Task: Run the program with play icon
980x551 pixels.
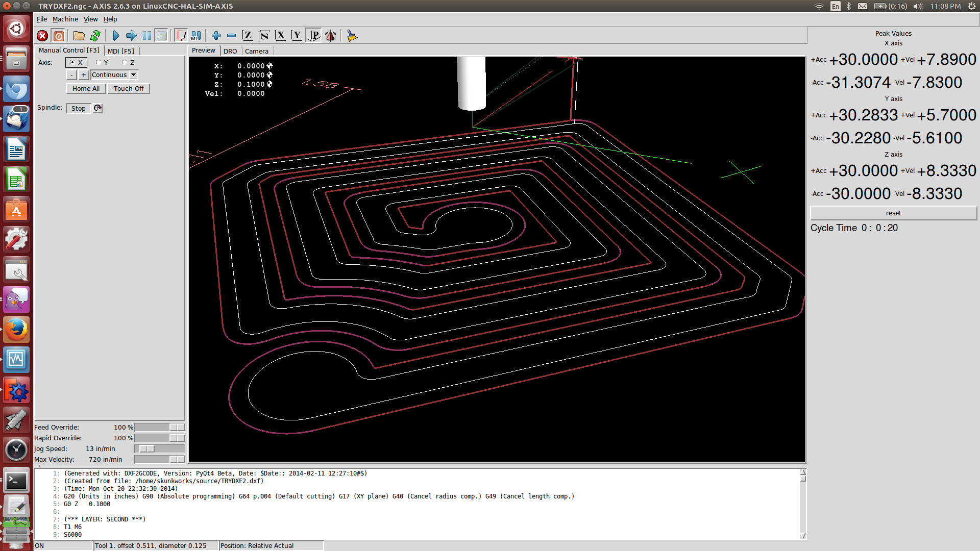Action: click(x=116, y=36)
